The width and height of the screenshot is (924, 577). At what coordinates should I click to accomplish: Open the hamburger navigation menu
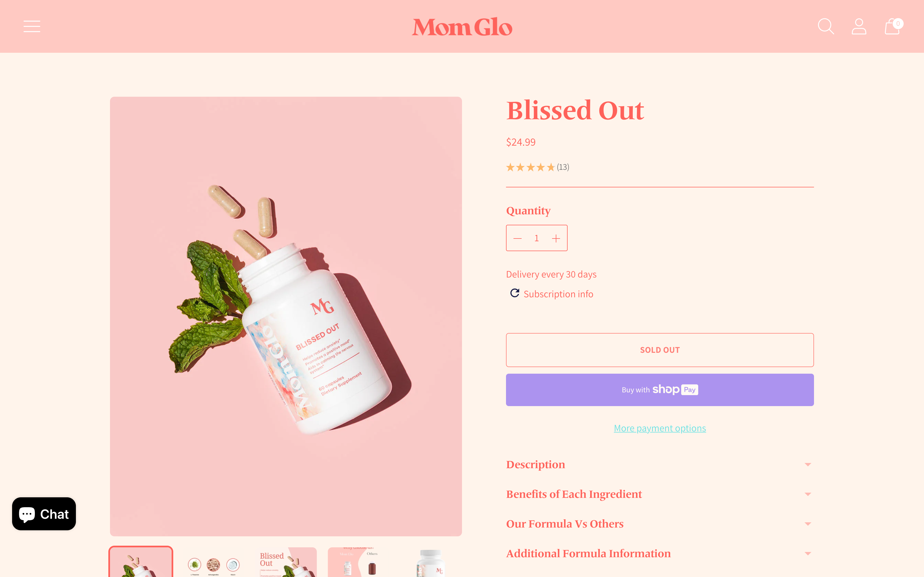32,26
